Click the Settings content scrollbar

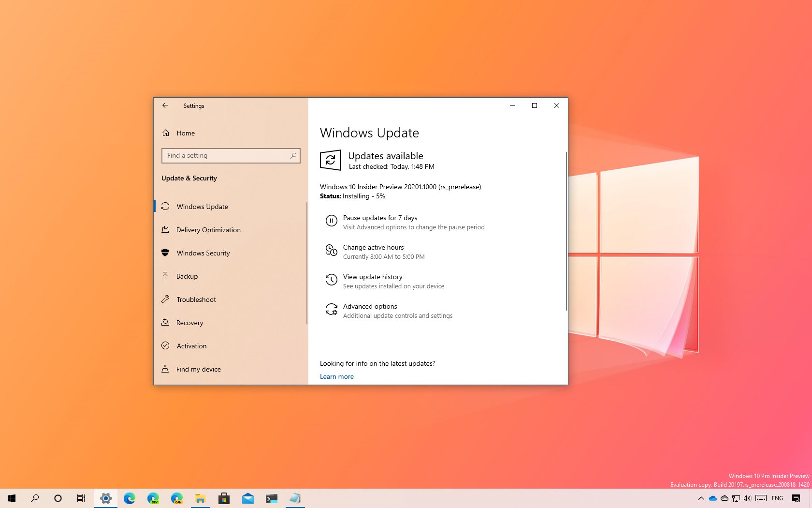(x=566, y=231)
